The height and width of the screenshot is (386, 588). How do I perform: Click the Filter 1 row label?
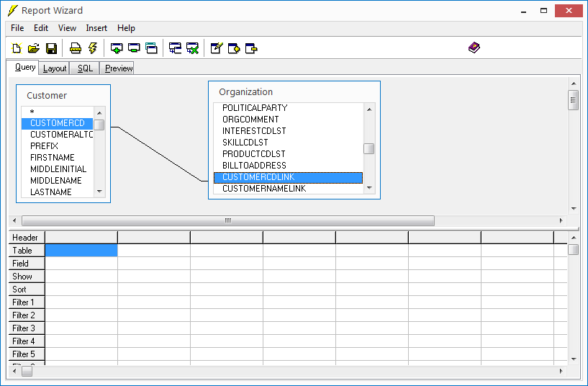(26, 302)
